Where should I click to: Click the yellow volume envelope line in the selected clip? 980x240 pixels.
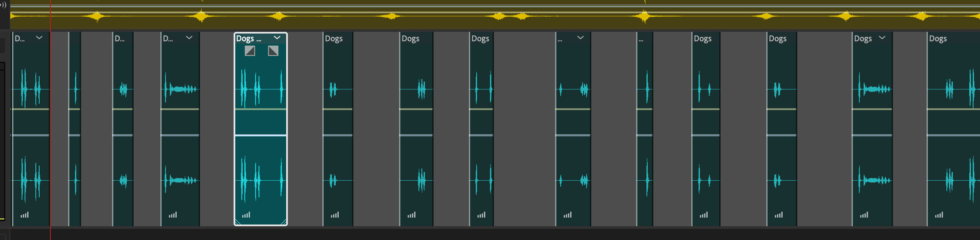261,109
